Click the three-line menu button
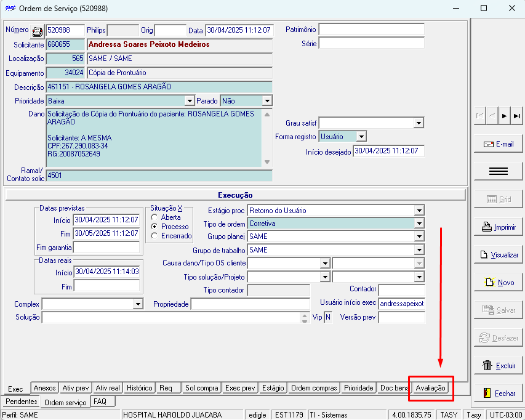This screenshot has height=420, width=525. pos(499,172)
